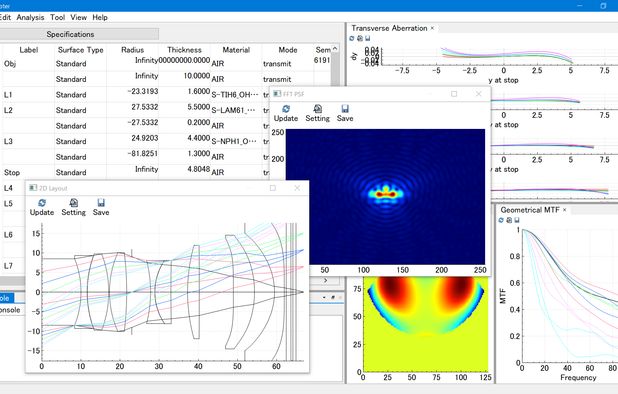Click Save icon in FFT PSF window
The width and height of the screenshot is (618, 394).
coord(345,109)
